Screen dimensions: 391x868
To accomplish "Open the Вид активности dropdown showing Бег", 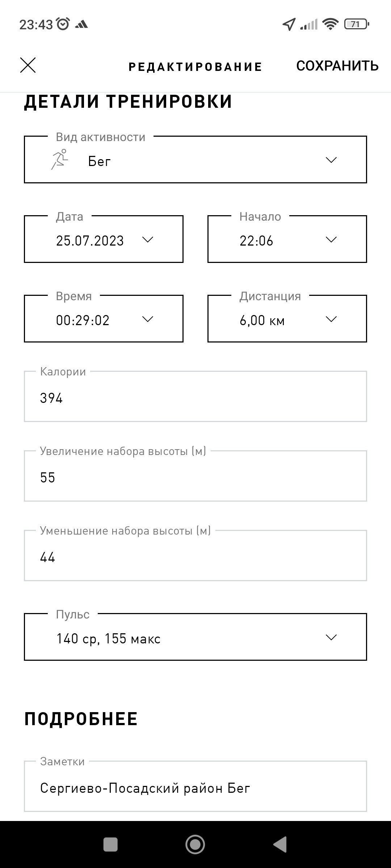I will (195, 159).
